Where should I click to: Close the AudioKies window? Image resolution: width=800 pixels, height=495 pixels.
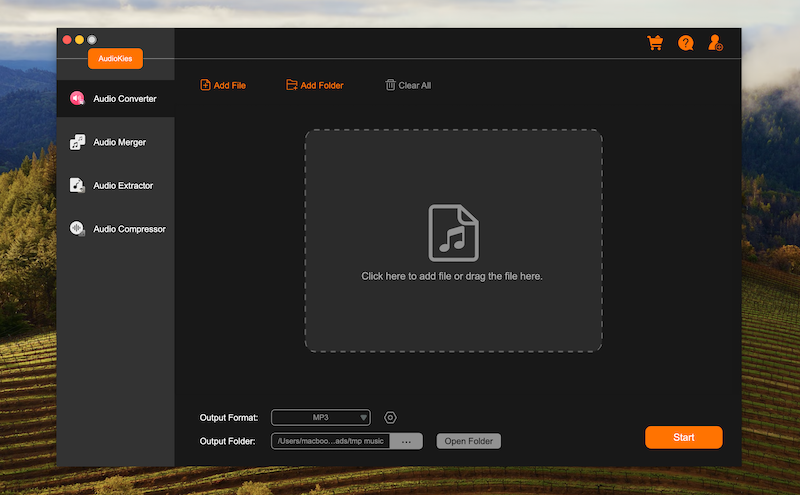click(x=67, y=39)
